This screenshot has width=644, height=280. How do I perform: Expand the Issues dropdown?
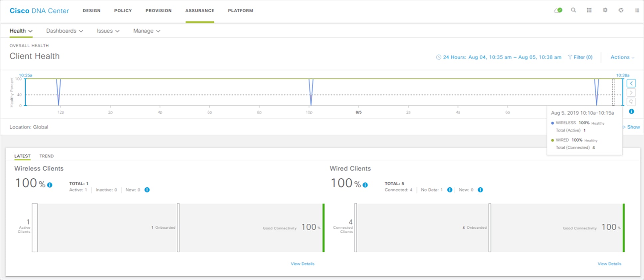(108, 31)
